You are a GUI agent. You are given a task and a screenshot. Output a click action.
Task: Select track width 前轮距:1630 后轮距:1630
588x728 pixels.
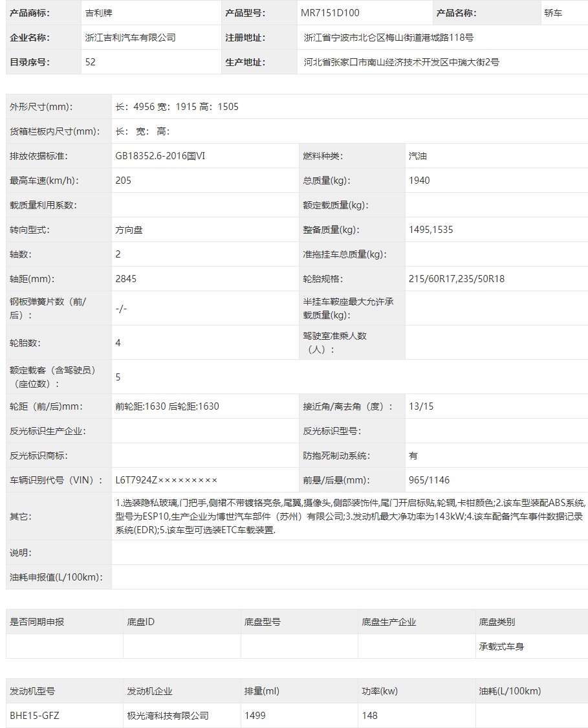click(x=167, y=406)
